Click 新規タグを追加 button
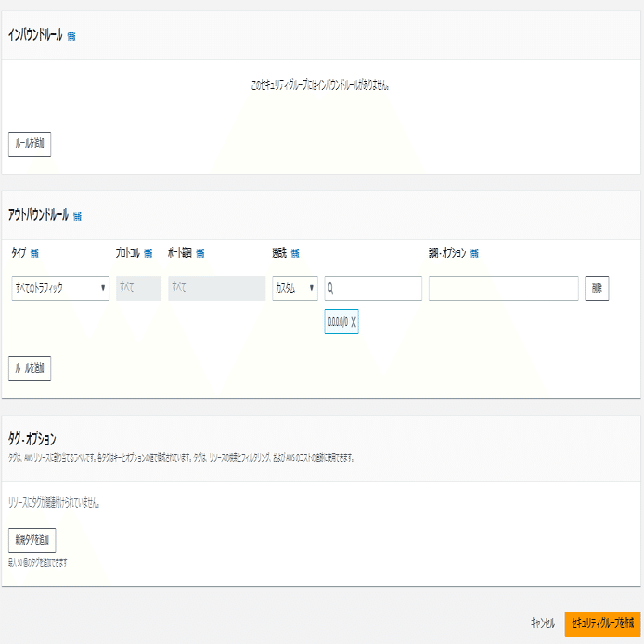This screenshot has width=644, height=644. (32, 540)
